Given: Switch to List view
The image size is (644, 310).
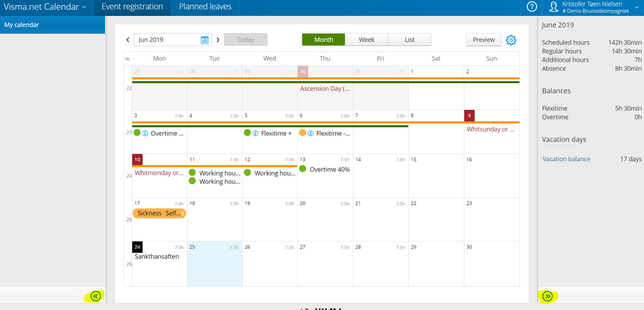Looking at the screenshot, I should pos(409,40).
